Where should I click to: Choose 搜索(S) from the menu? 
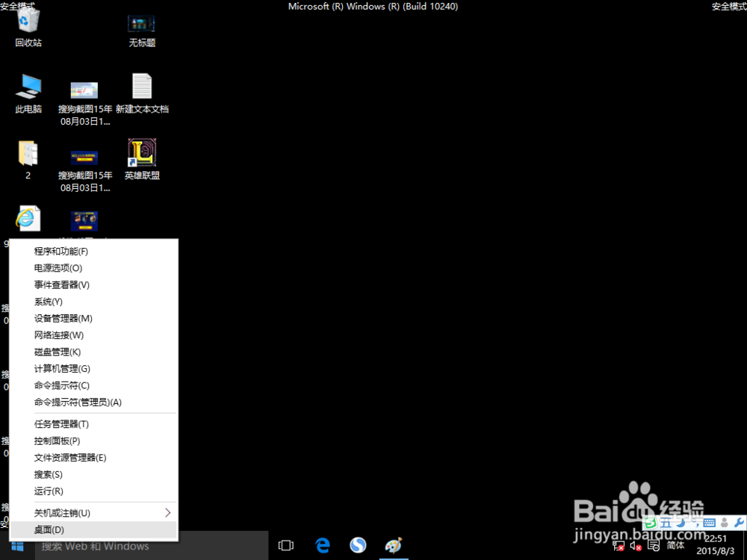pos(93,474)
